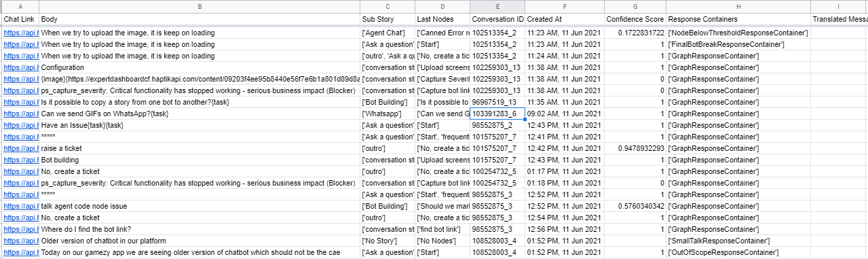The height and width of the screenshot is (259, 868).
Task: Select 'Have an Issue{task}{task}' cell
Action: click(200, 125)
